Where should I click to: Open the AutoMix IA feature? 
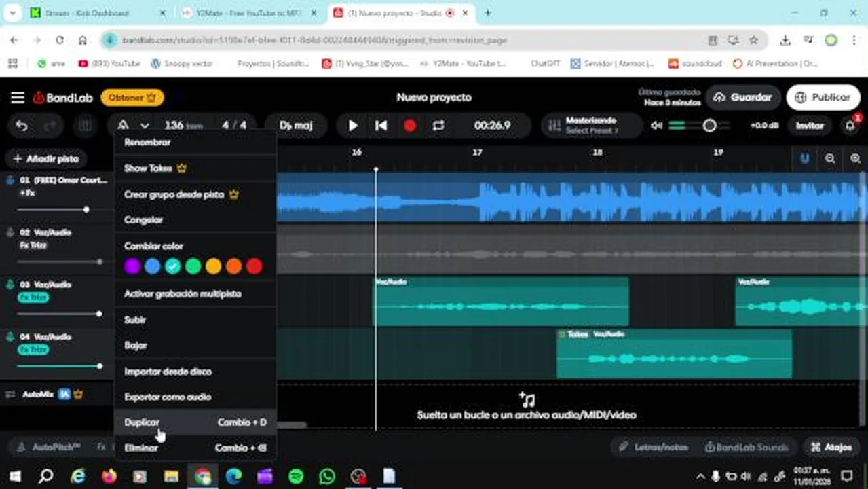click(x=45, y=394)
